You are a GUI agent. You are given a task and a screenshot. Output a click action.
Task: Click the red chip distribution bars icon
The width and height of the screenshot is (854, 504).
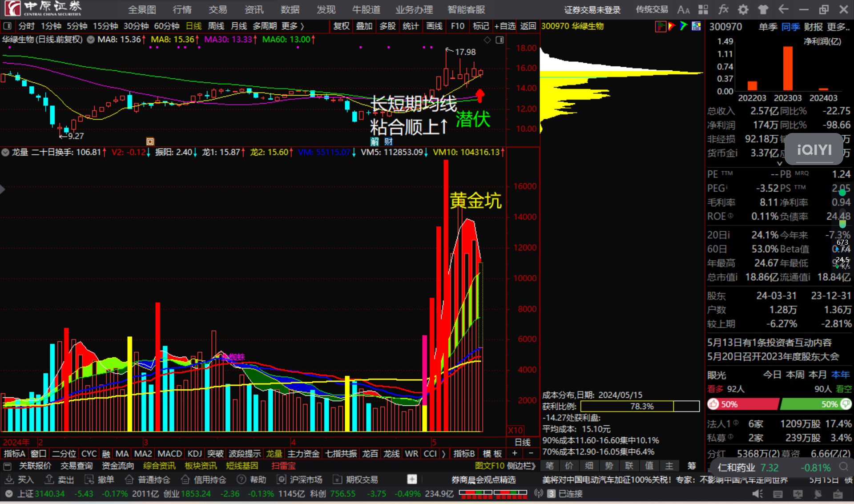tap(661, 27)
